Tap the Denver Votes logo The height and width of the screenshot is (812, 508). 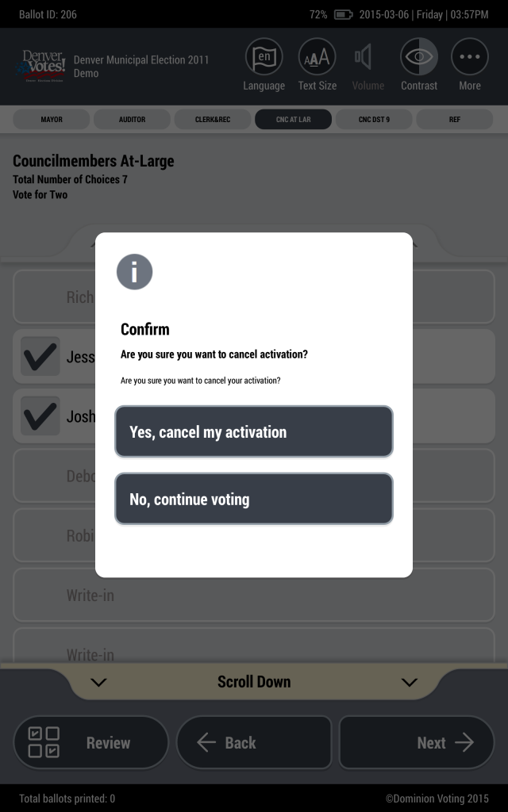pyautogui.click(x=44, y=66)
